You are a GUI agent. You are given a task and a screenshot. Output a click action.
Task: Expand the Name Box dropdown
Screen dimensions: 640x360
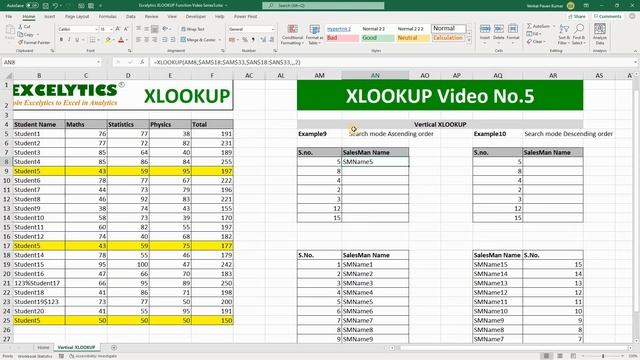(98, 62)
